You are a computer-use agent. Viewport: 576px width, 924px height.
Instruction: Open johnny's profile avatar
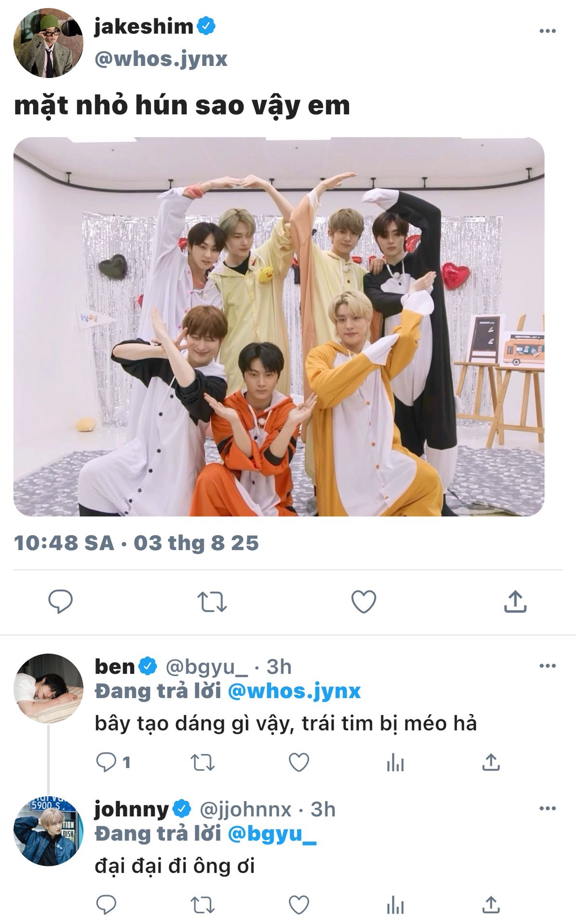point(48,831)
